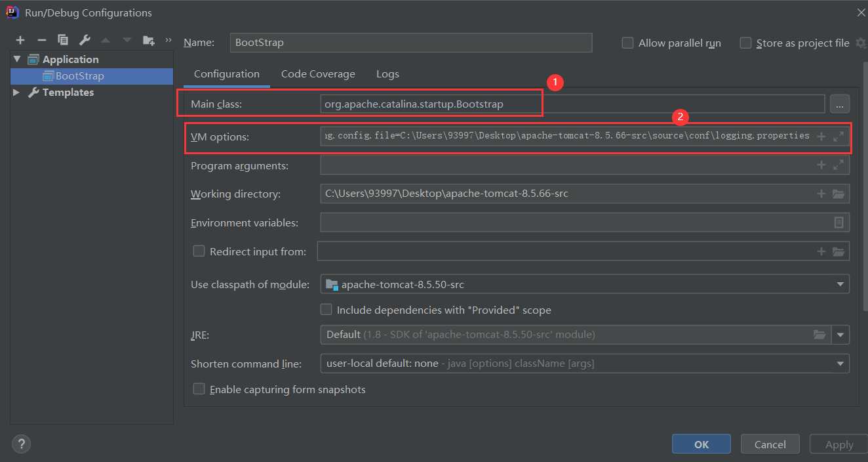This screenshot has height=462, width=868.
Task: Enable Store as project file checkbox
Action: tap(745, 43)
